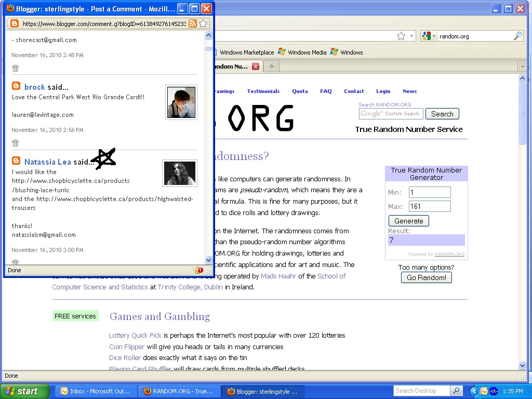Click scroll down arrow on random.org page
Image resolution: width=532 pixels, height=399 pixels.
tap(522, 365)
